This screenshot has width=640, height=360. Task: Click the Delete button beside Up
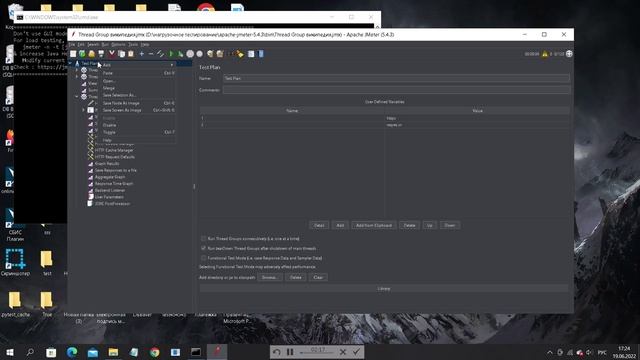coord(409,225)
